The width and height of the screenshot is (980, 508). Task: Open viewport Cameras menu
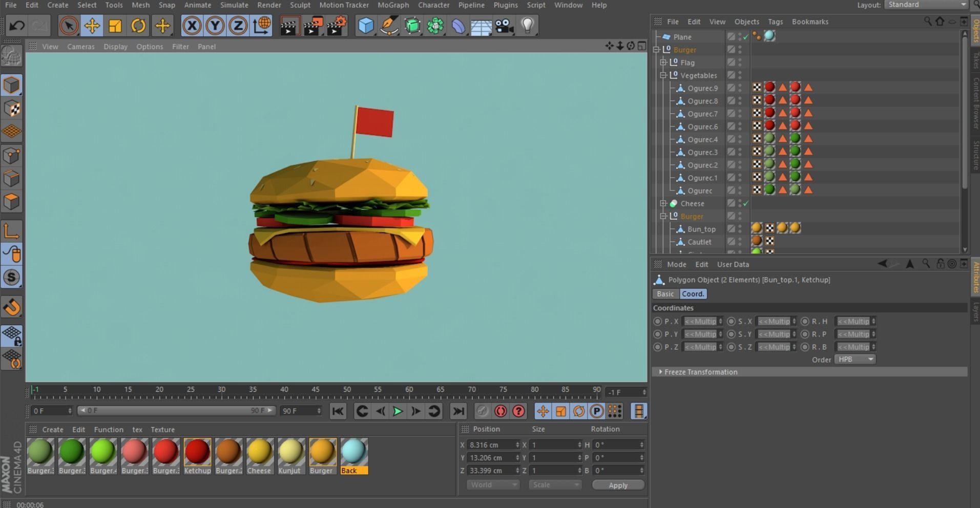[x=81, y=47]
